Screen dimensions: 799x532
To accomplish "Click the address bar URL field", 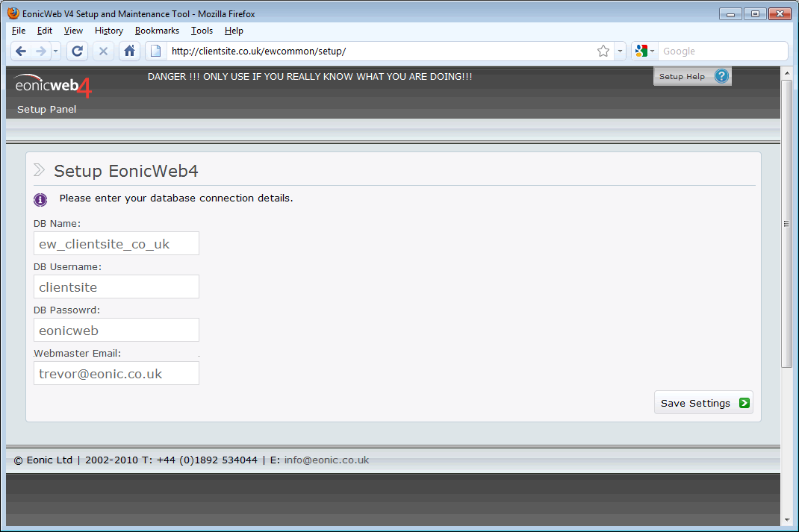I will tap(381, 51).
